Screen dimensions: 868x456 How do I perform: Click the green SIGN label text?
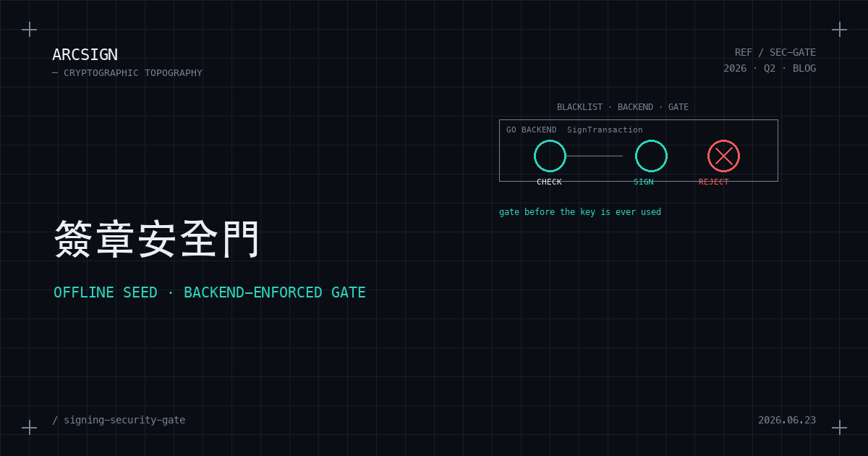coord(644,182)
